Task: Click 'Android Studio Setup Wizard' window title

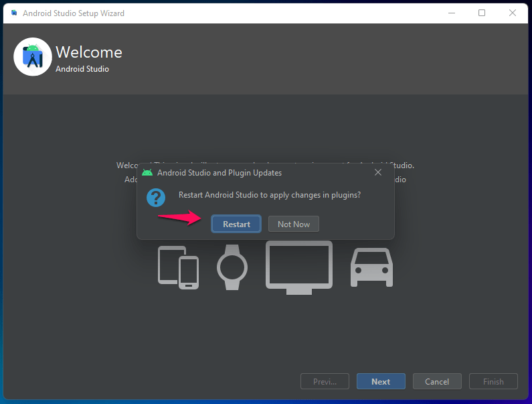Action: coord(74,13)
